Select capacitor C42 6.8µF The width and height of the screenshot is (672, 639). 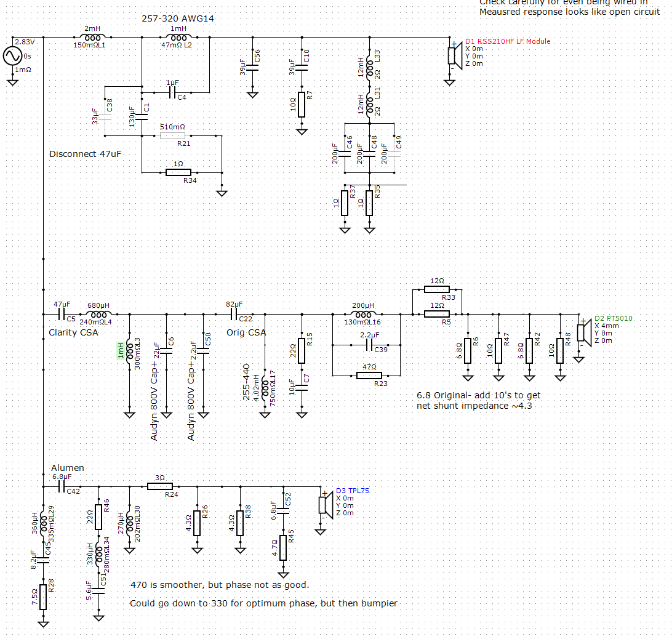(x=62, y=487)
